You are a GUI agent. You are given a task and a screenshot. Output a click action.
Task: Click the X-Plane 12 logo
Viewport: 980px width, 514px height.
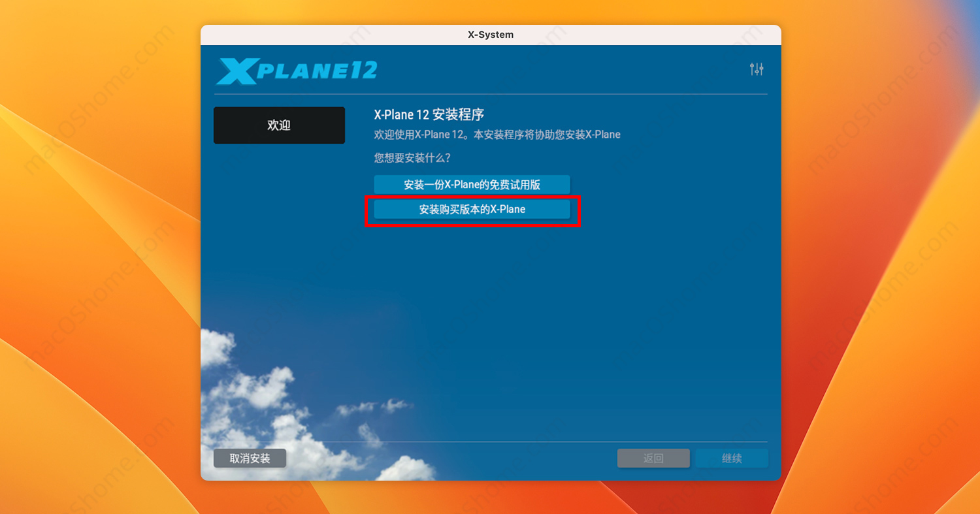297,71
